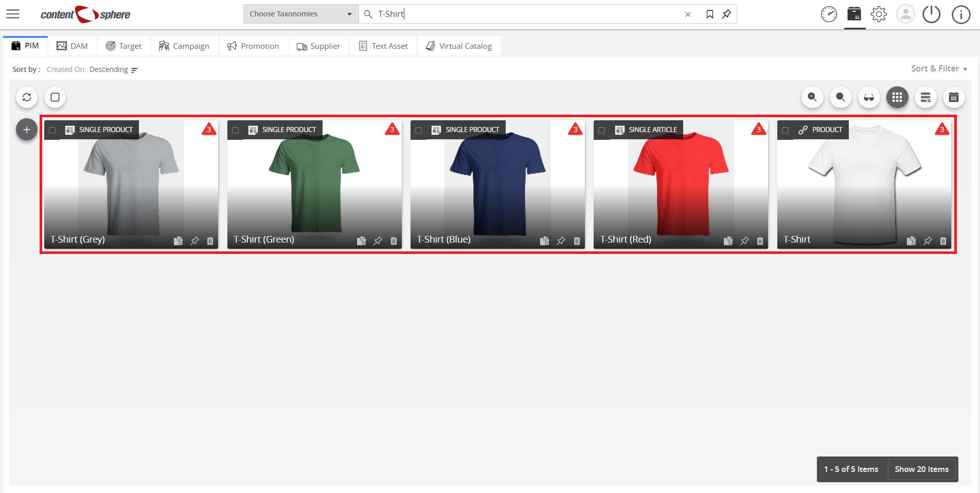This screenshot has height=493, width=980.
Task: Clear the search field with X
Action: pos(687,14)
